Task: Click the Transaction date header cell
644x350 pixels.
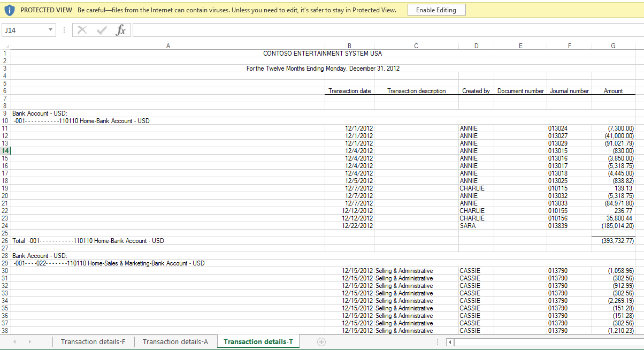Action: point(349,91)
